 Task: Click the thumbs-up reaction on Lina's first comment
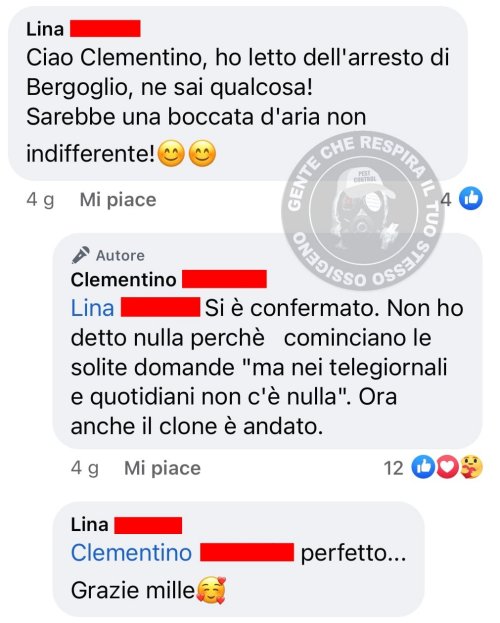(x=471, y=198)
